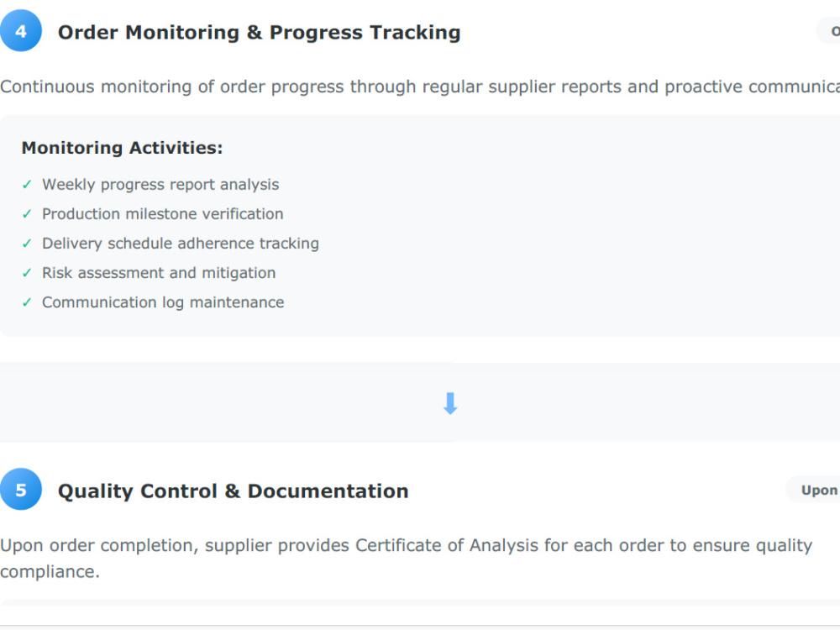840x630 pixels.
Task: Click the blue step 4 number circle
Action: pos(20,31)
